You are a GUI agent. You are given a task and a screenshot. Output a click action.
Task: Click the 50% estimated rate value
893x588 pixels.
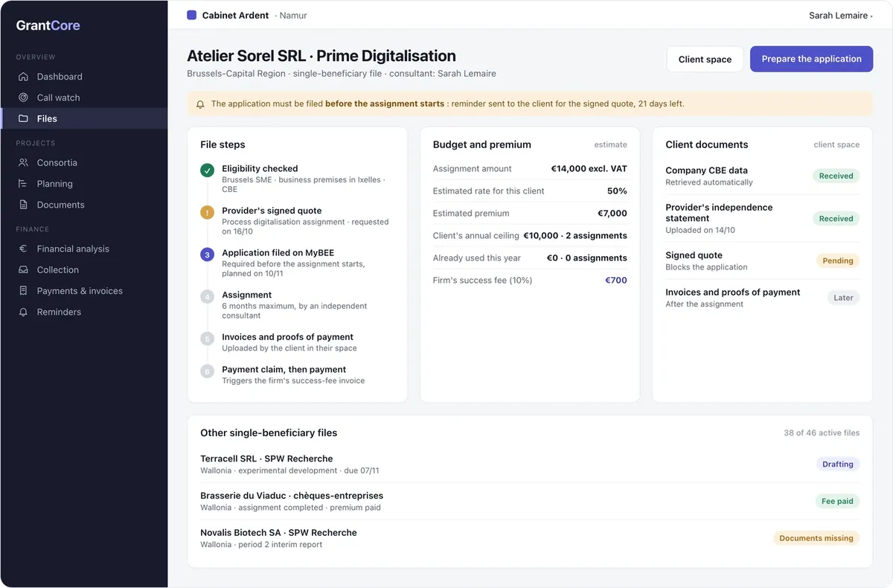[617, 191]
